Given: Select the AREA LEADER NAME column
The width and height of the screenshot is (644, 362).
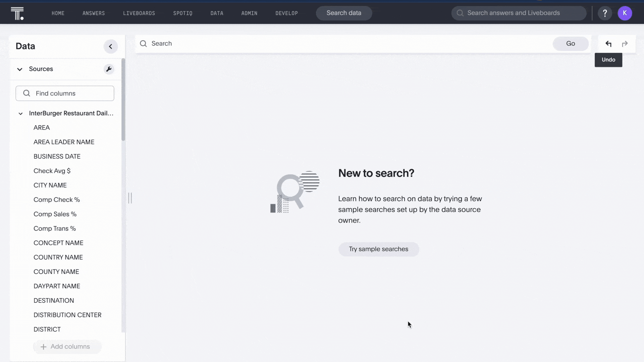Looking at the screenshot, I should click(x=64, y=142).
